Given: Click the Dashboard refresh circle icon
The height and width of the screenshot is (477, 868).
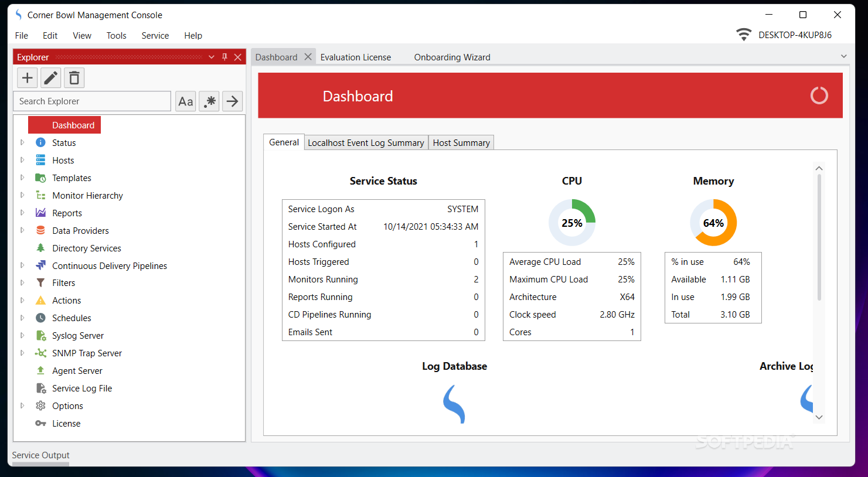Looking at the screenshot, I should pos(819,96).
